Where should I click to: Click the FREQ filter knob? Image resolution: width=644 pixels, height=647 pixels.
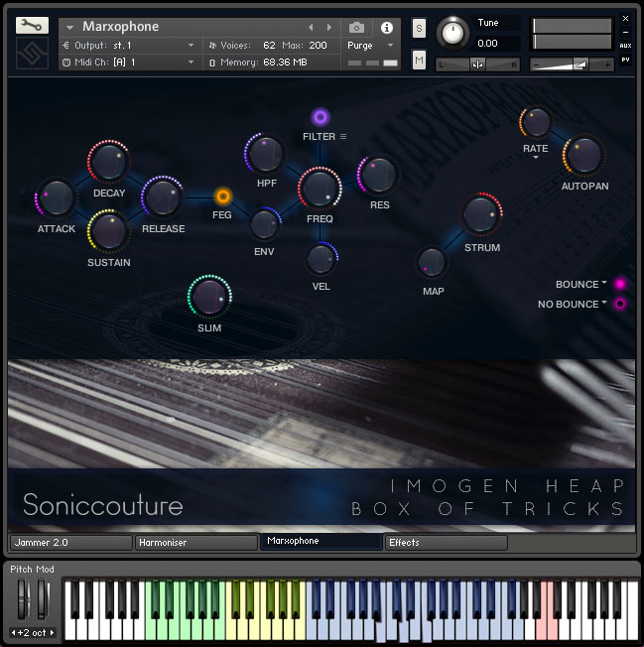(x=320, y=189)
